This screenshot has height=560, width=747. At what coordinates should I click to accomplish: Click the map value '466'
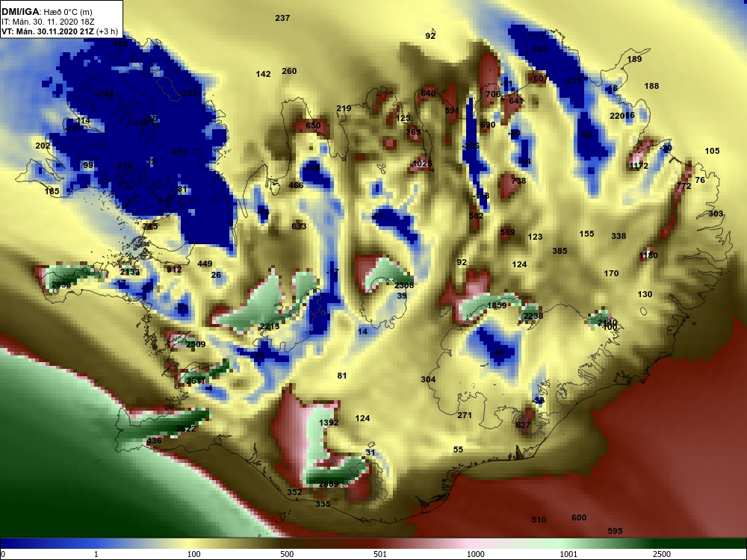[x=296, y=184]
